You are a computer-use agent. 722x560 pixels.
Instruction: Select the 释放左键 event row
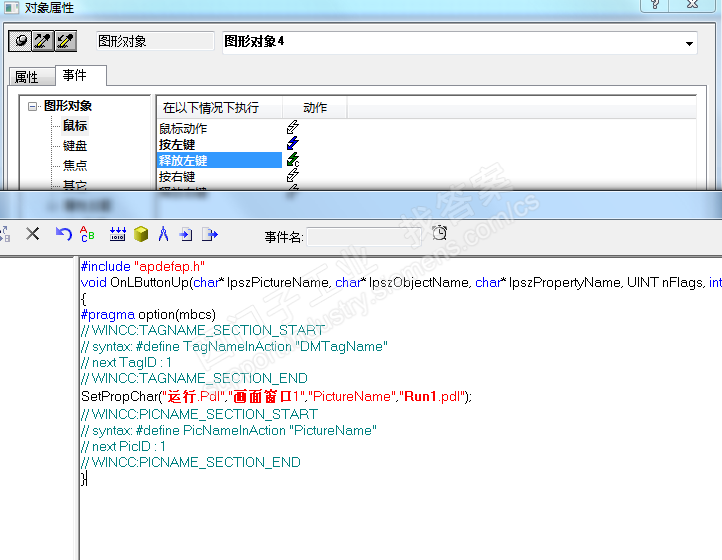219,160
